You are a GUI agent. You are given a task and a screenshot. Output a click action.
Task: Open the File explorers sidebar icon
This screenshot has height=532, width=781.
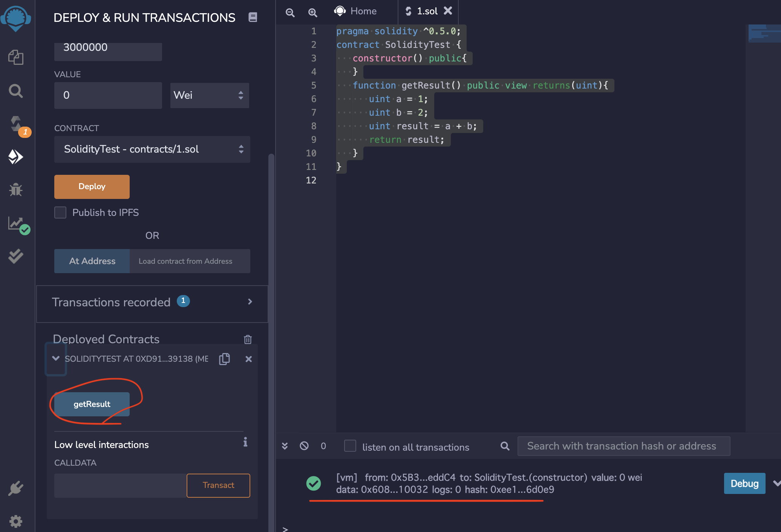pyautogui.click(x=16, y=57)
